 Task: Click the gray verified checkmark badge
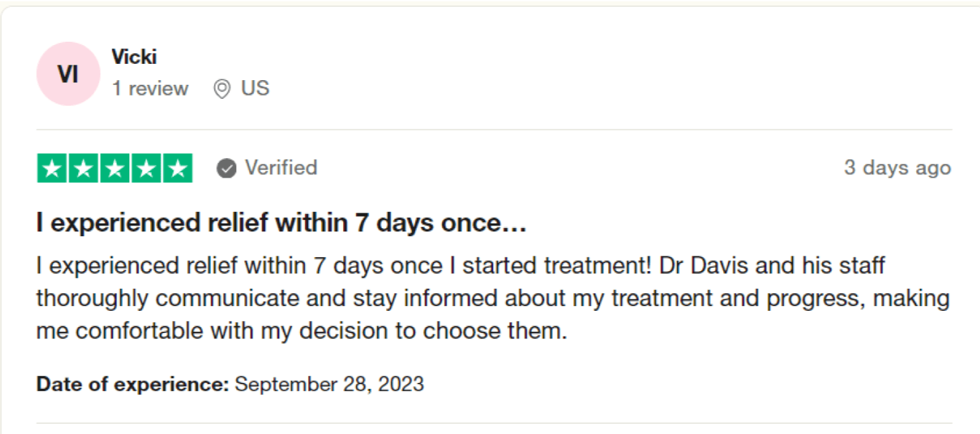point(227,168)
